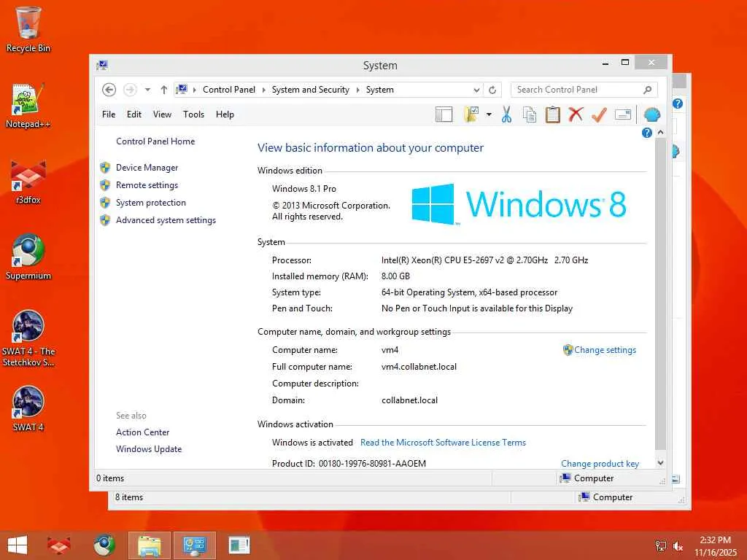Click the Windows 8 logo
747x560 pixels.
pos(519,204)
